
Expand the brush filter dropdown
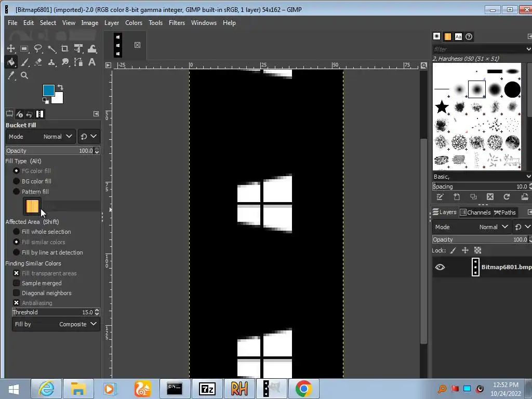[x=528, y=49]
